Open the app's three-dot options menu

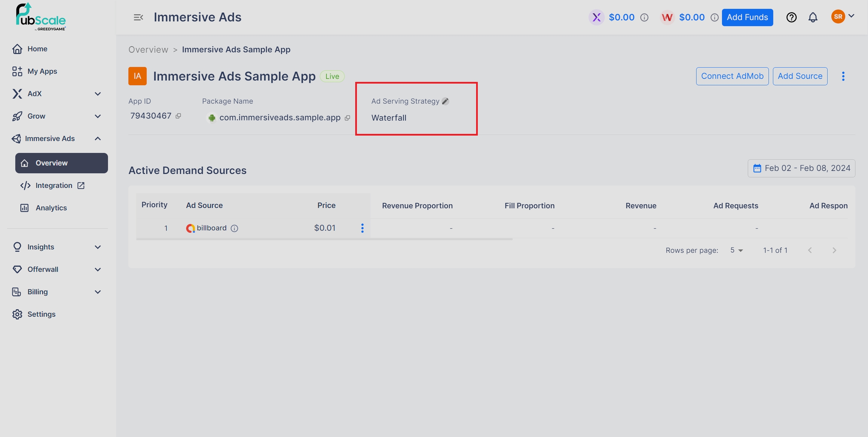843,77
